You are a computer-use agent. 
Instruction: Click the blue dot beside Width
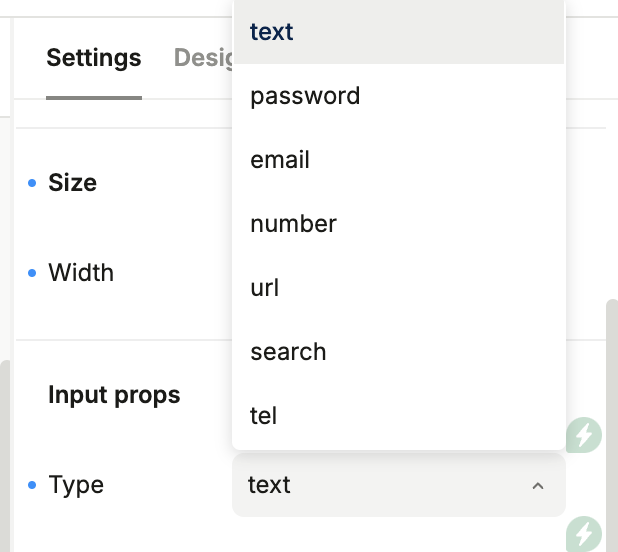[x=32, y=273]
